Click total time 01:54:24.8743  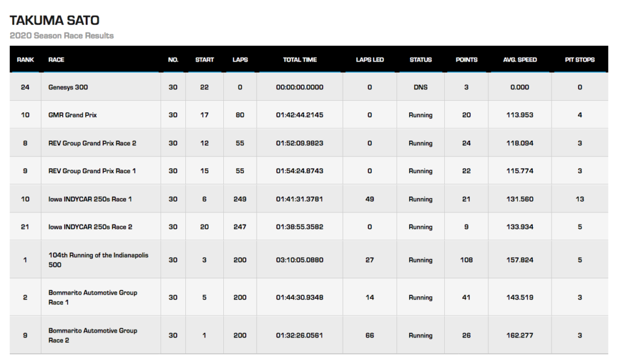point(299,171)
